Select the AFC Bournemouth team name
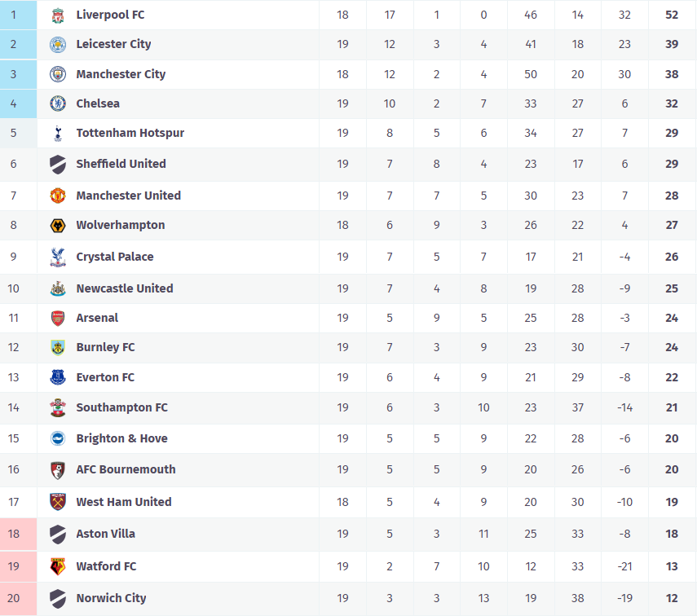 pos(126,469)
